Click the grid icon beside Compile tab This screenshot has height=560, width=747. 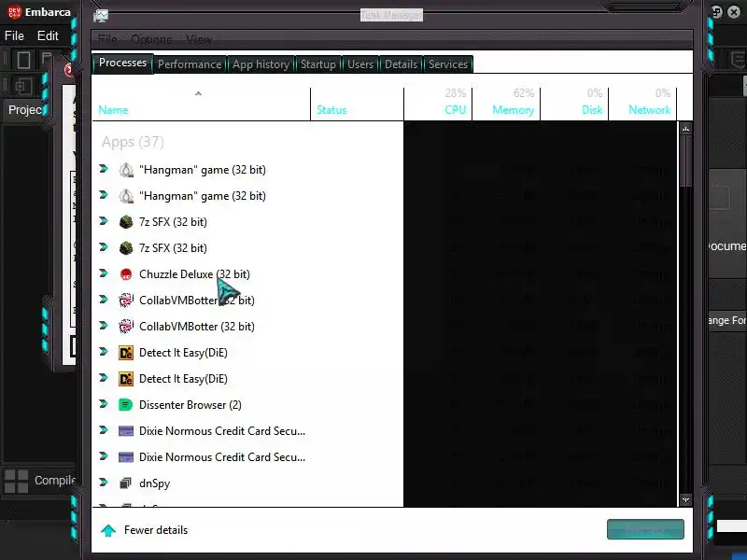click(x=16, y=481)
